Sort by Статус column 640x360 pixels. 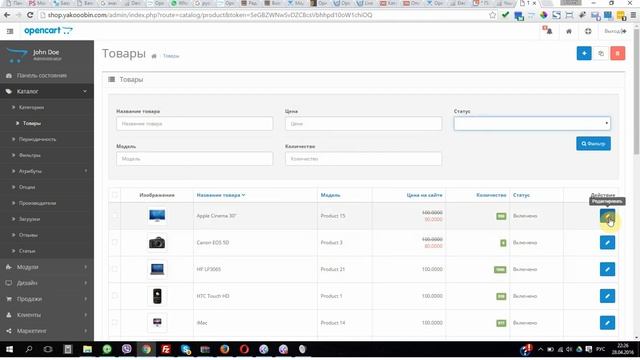tap(521, 195)
